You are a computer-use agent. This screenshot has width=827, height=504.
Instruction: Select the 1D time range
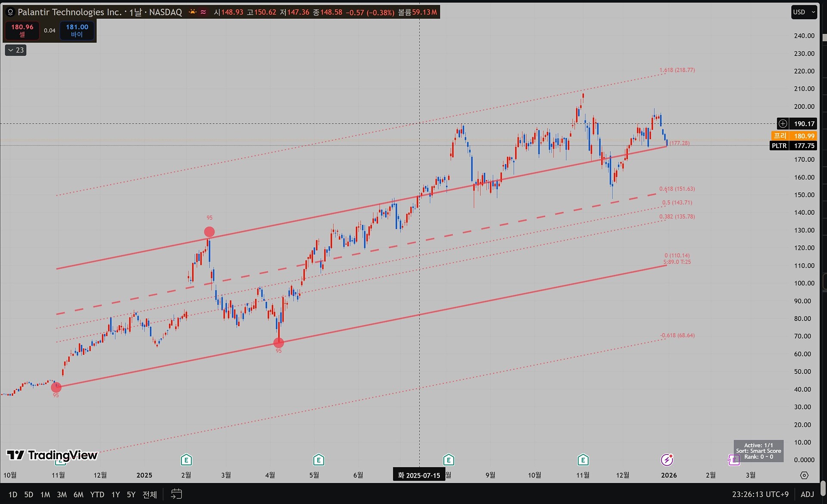13,495
